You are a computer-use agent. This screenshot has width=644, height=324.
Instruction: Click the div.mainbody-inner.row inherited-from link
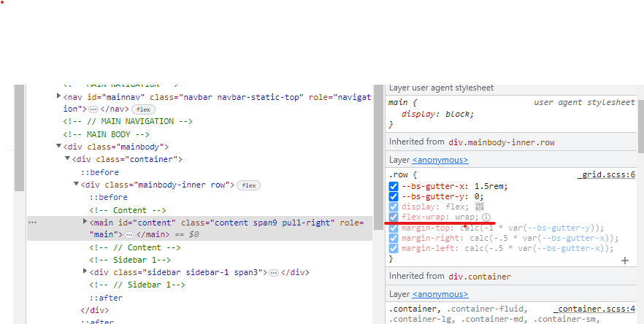pos(502,142)
